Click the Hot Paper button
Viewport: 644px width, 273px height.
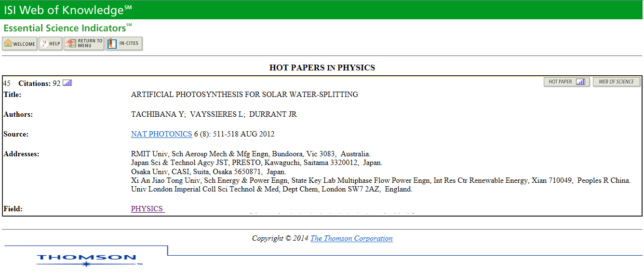(566, 82)
